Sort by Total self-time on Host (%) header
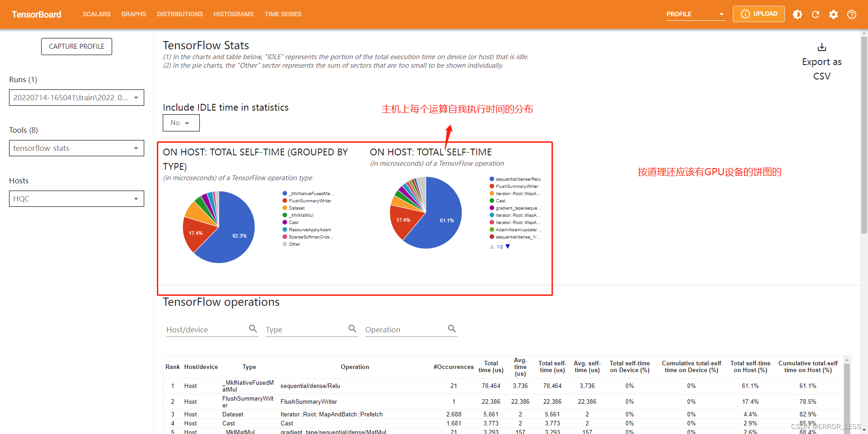Image resolution: width=868 pixels, height=434 pixels. coord(750,367)
